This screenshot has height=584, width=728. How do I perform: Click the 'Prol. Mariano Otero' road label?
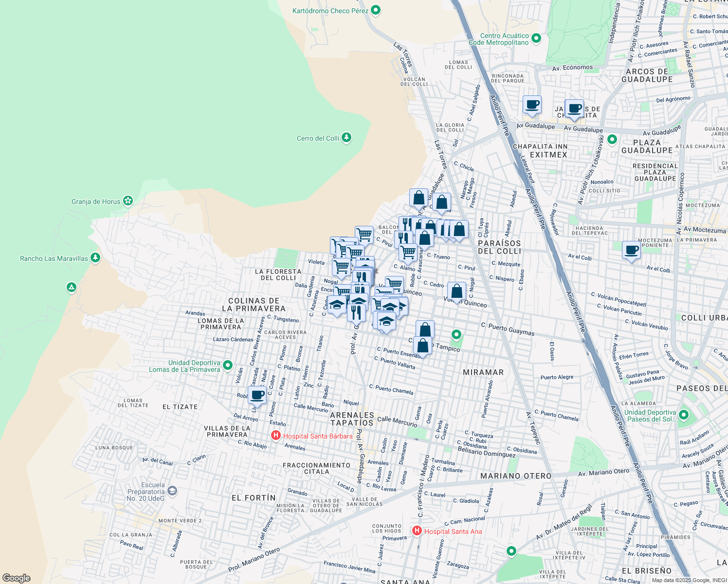(x=254, y=560)
